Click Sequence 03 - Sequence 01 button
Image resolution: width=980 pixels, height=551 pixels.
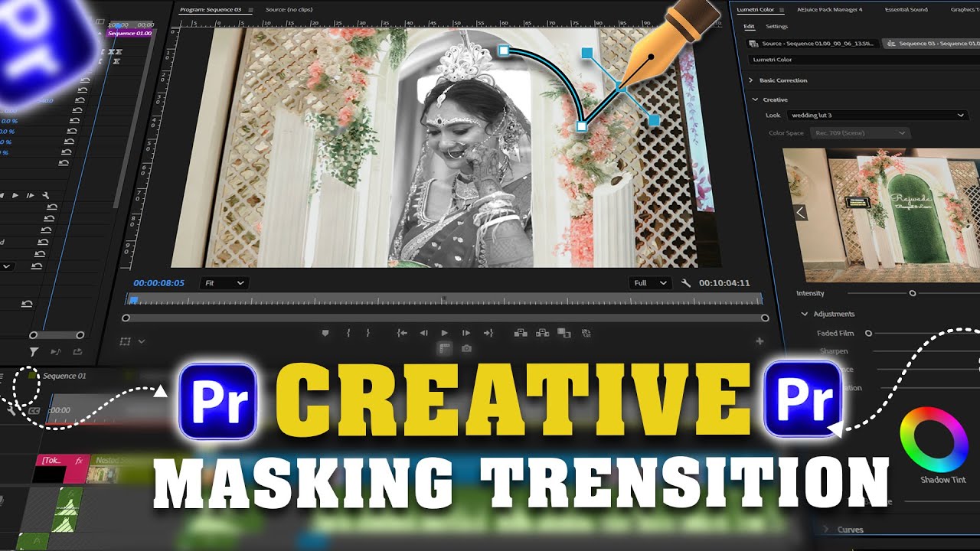[931, 44]
